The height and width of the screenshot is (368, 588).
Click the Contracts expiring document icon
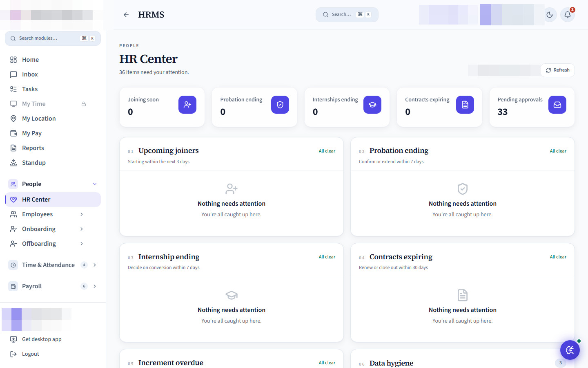coord(465,105)
